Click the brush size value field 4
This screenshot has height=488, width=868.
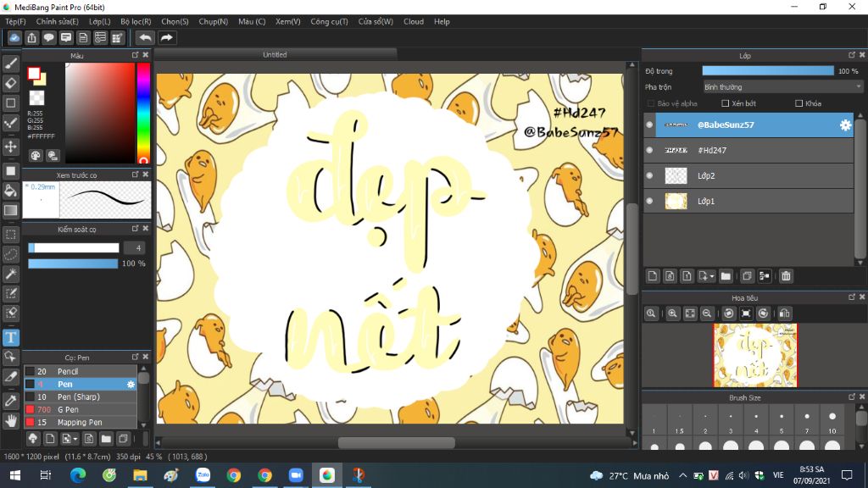point(135,248)
